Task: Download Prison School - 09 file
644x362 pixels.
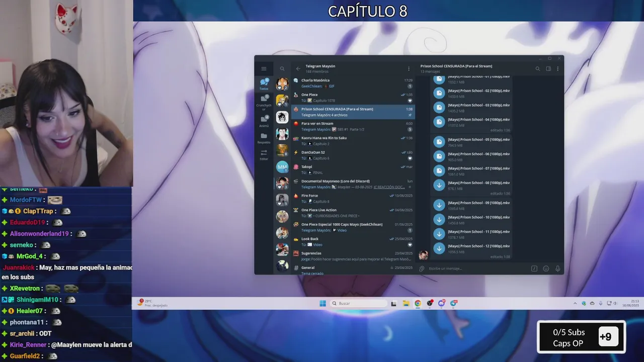Action: pos(439,205)
